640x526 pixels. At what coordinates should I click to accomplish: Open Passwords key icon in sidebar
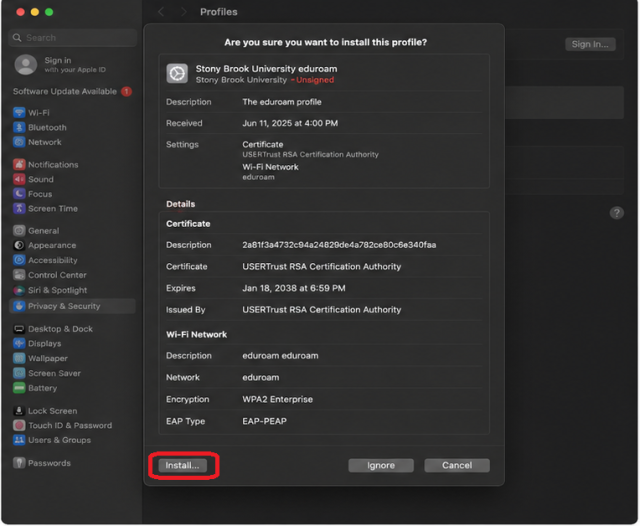pyautogui.click(x=19, y=463)
